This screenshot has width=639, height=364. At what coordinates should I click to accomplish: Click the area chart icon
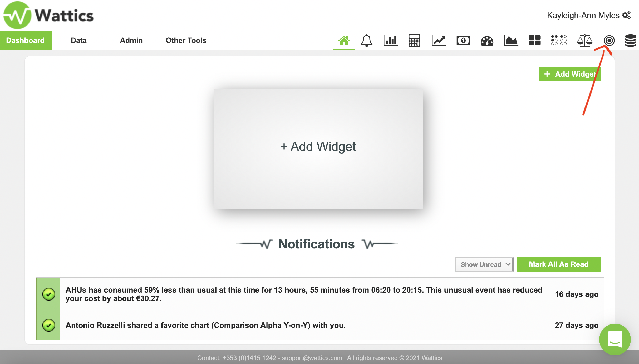(511, 41)
